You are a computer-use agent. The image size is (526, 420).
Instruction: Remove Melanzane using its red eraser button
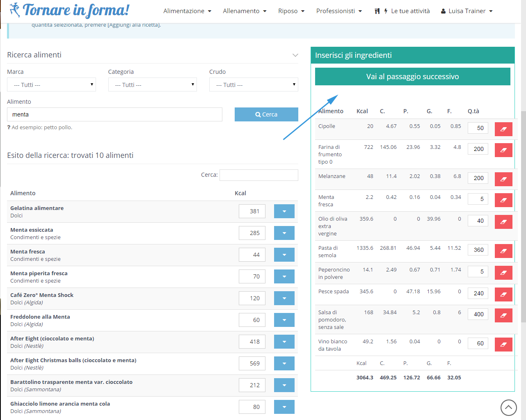tap(503, 179)
